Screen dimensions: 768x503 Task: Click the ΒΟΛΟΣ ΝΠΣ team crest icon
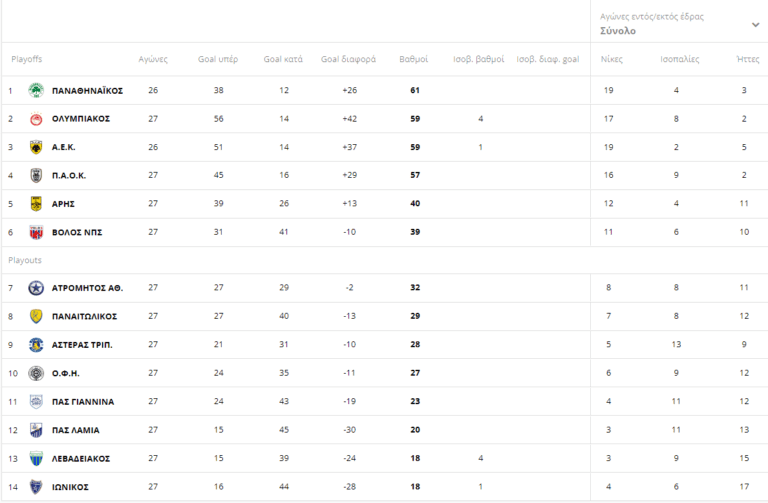[x=36, y=232]
